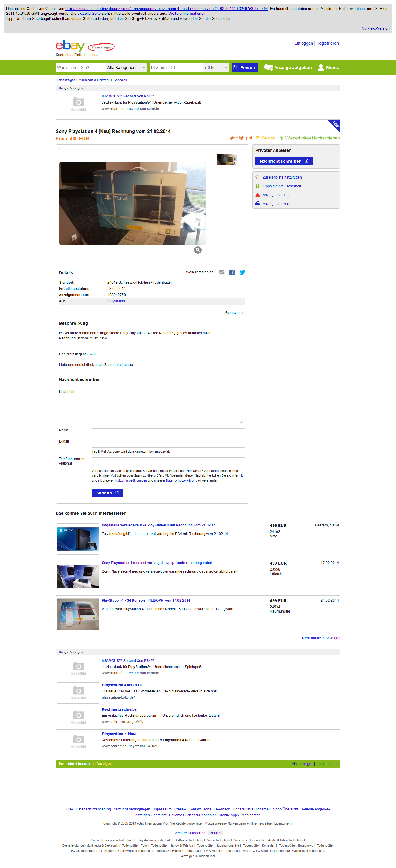Open the Registrieren link
The width and height of the screenshot is (396, 868).
click(327, 43)
